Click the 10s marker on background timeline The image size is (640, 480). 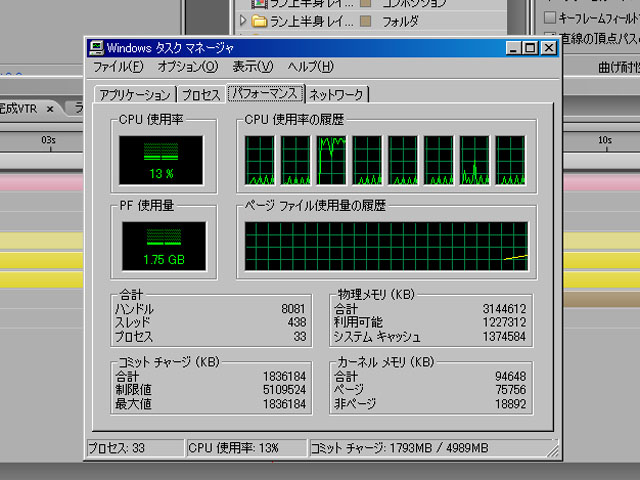pyautogui.click(x=605, y=140)
